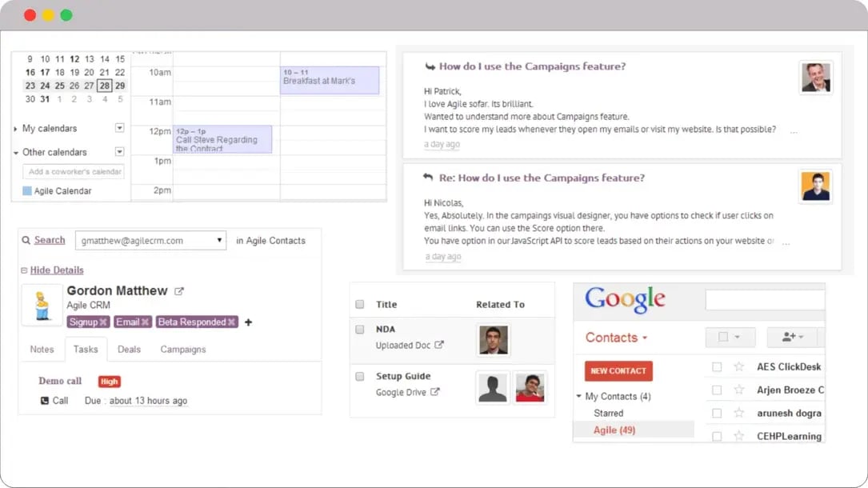Screen dimensions: 868x488
Task: Click the reply arrow icon on Re: email
Action: tap(428, 178)
